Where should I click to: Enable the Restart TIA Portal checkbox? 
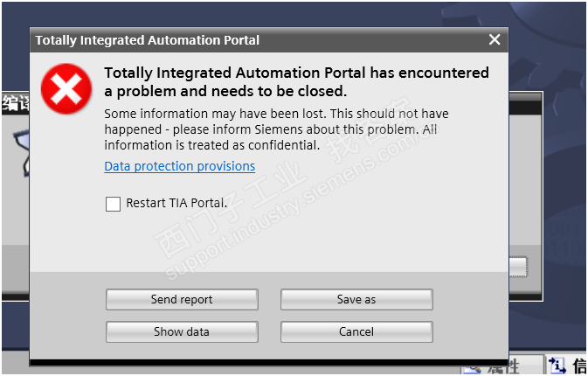pos(113,204)
